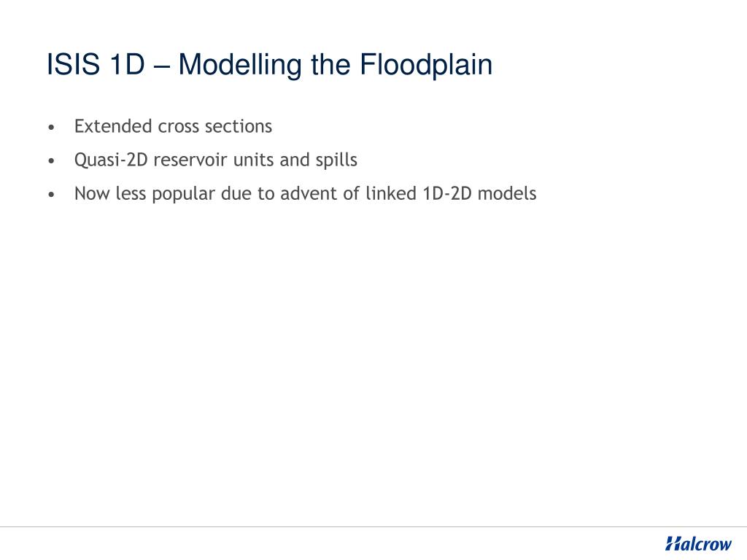Click the Halcrow logo in the footer
This screenshot has height=560, width=747.
pos(698,543)
